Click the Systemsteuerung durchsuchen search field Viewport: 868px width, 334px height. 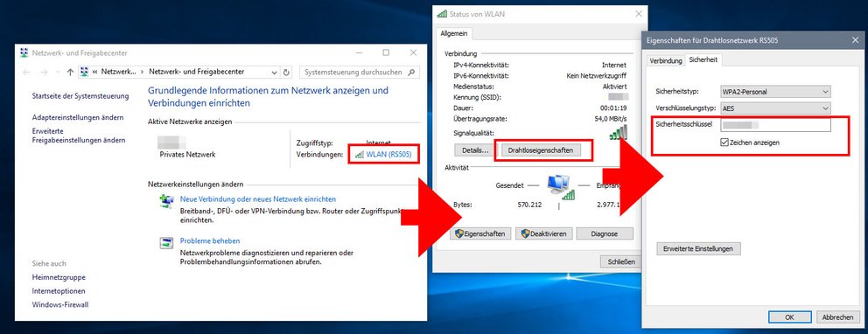point(360,72)
